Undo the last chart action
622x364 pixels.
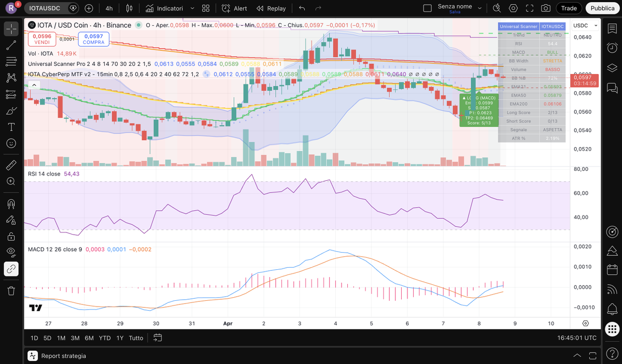point(302,8)
